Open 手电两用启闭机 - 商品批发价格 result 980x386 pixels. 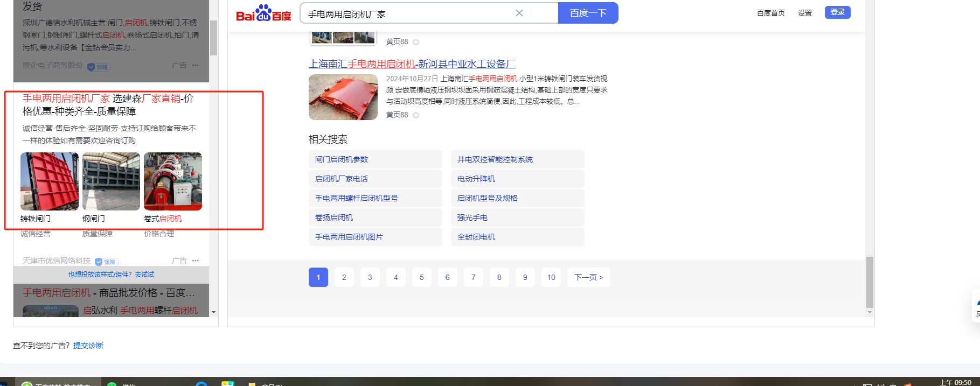[x=108, y=293]
